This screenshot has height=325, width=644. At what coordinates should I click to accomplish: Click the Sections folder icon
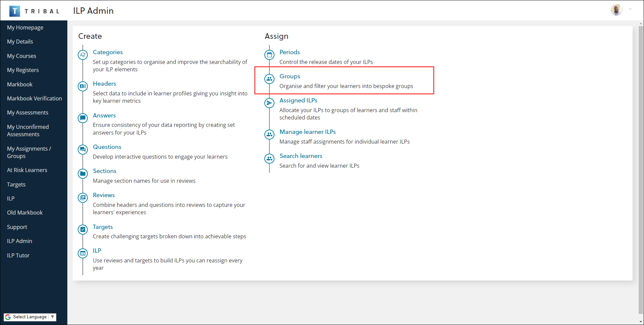(83, 173)
